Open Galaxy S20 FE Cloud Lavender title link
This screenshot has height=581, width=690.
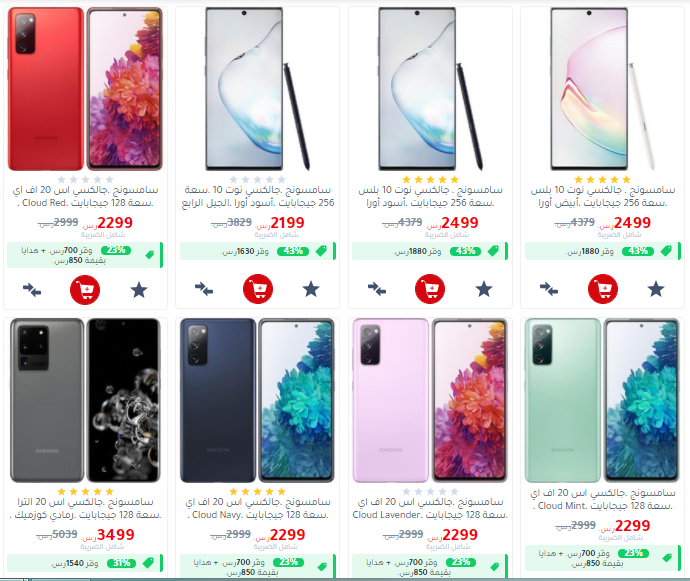click(x=430, y=508)
